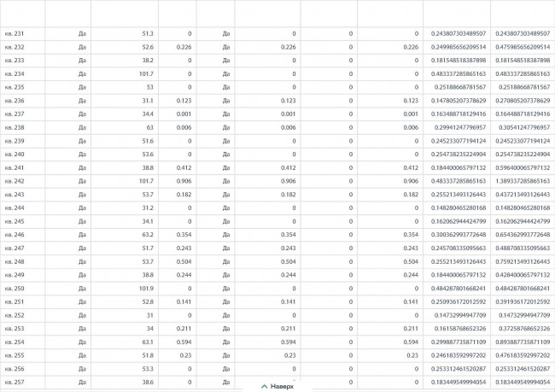
Task: Click the cell value 0.37258768652326
Action: (x=524, y=329)
